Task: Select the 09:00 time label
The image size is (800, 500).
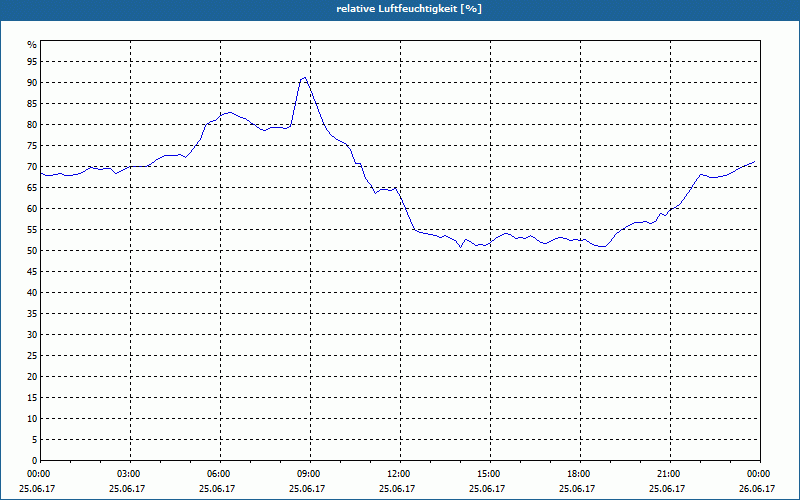Action: click(308, 474)
